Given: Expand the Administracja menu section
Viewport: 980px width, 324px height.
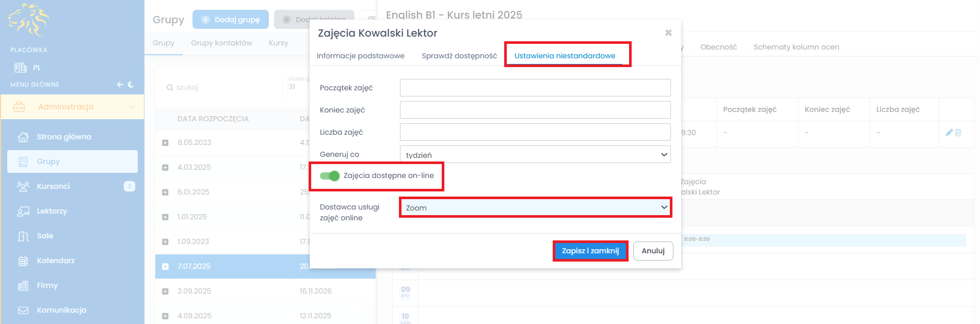Looking at the screenshot, I should point(72,107).
